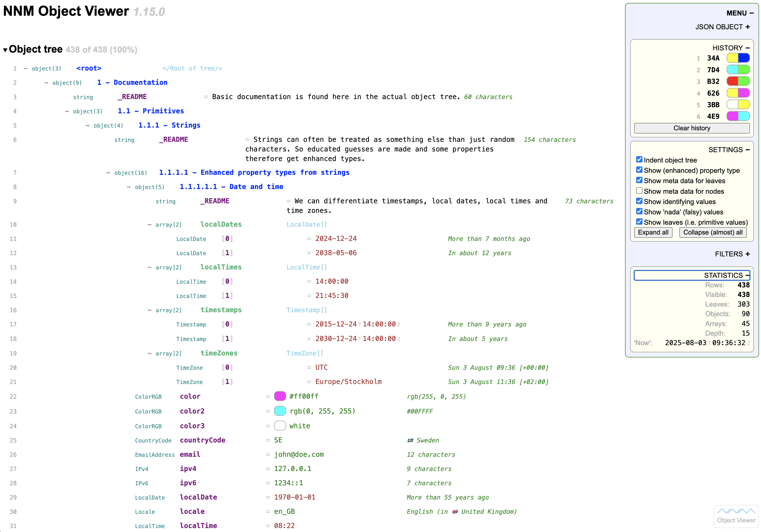Click the value 2038-05-06
This screenshot has height=532, width=761.
(x=336, y=253)
